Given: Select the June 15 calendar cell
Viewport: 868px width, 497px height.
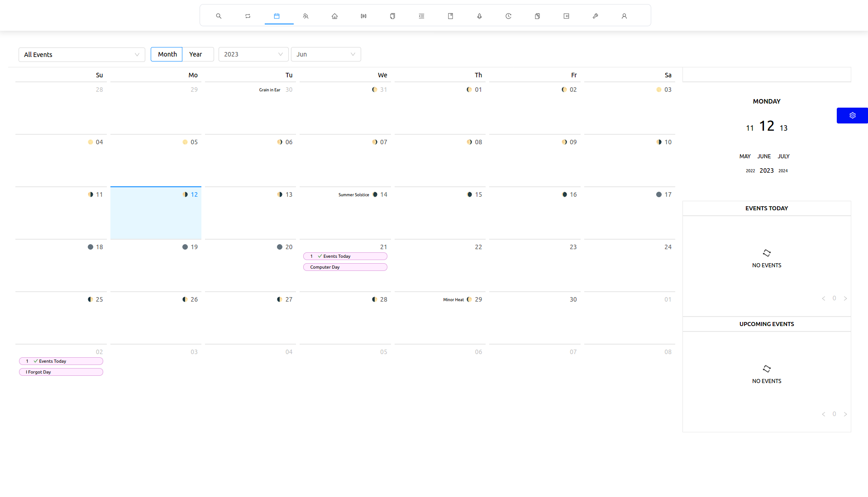Looking at the screenshot, I should (x=440, y=213).
